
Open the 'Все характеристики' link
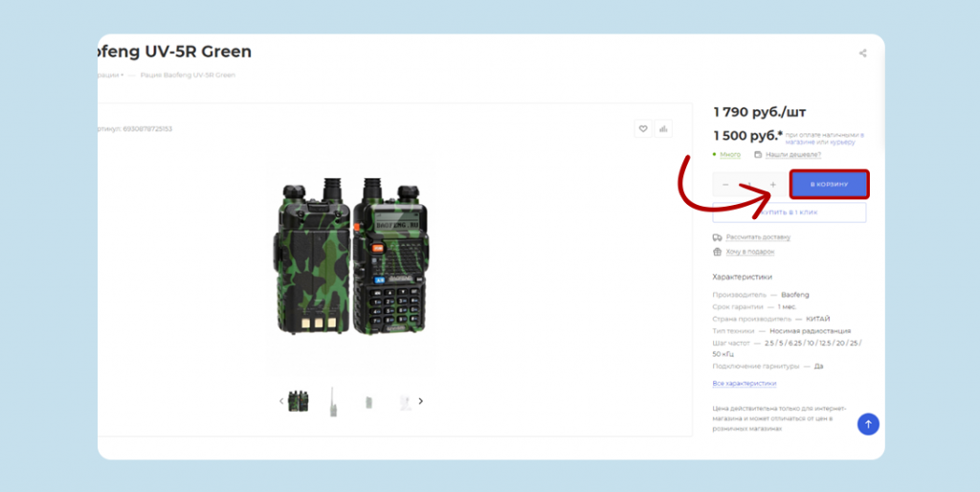(x=745, y=383)
